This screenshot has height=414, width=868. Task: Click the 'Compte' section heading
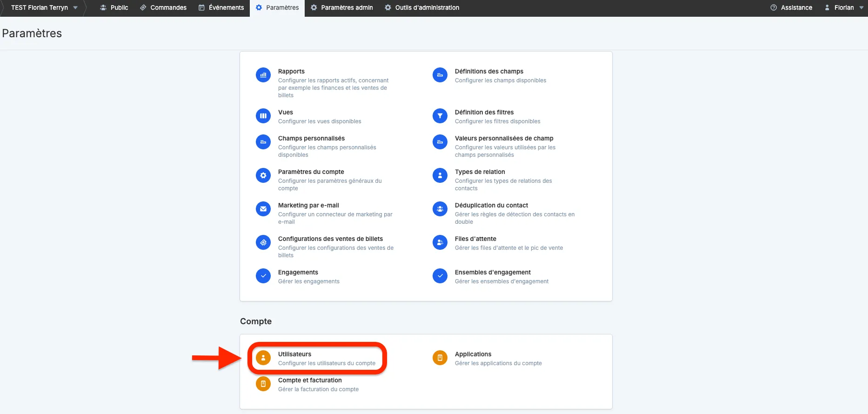(x=256, y=321)
